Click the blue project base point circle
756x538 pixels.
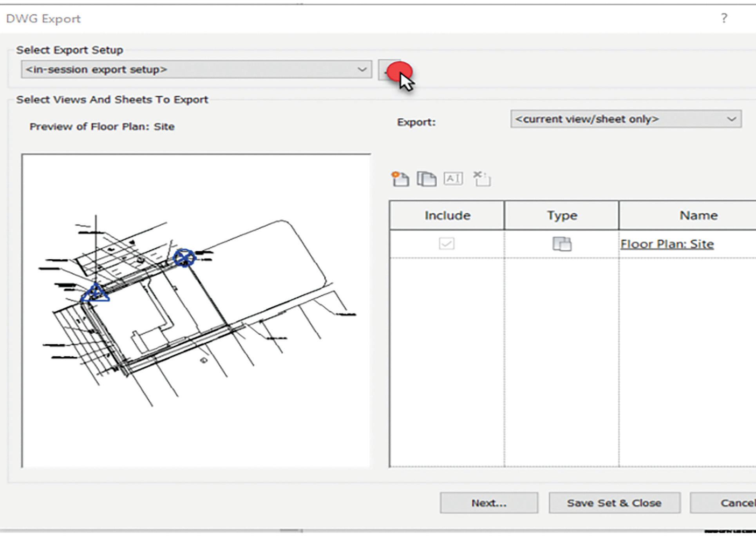click(x=184, y=258)
